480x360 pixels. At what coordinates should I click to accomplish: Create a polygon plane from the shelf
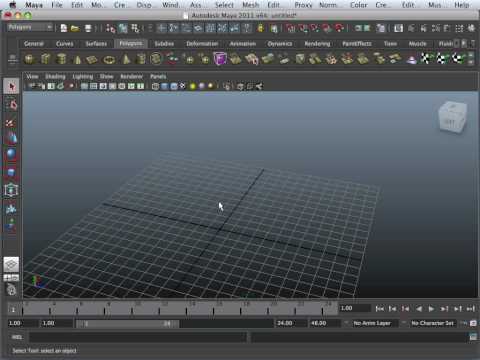pos(92,59)
